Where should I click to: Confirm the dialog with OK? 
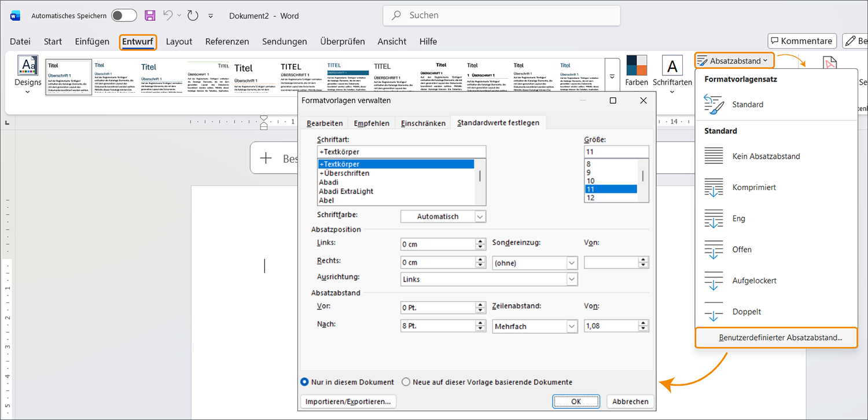[576, 401]
